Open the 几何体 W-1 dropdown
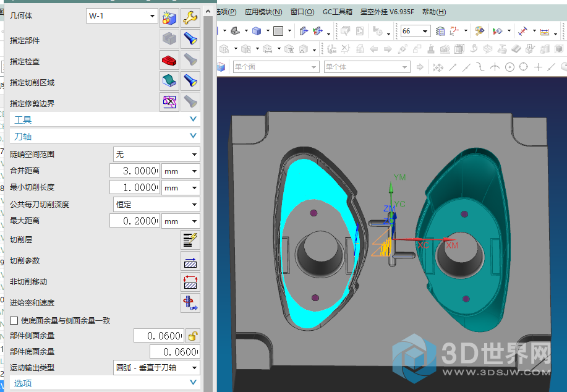Screen dimensions: 567x392 point(152,16)
